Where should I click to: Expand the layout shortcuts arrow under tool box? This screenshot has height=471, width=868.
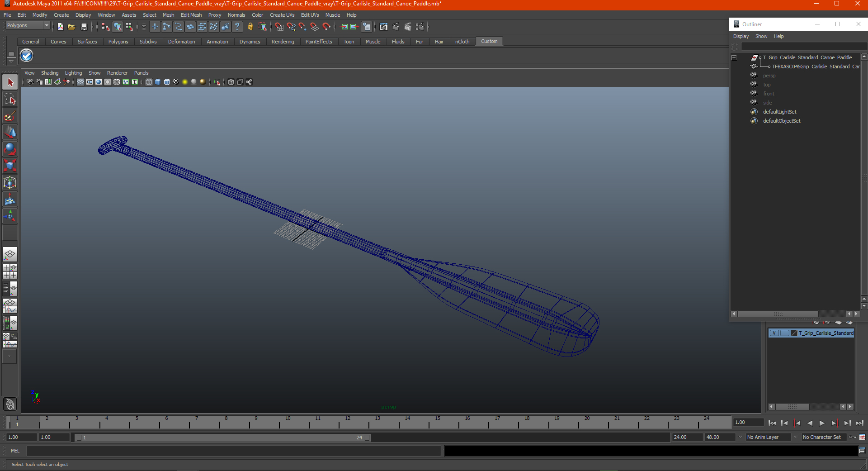pos(9,357)
